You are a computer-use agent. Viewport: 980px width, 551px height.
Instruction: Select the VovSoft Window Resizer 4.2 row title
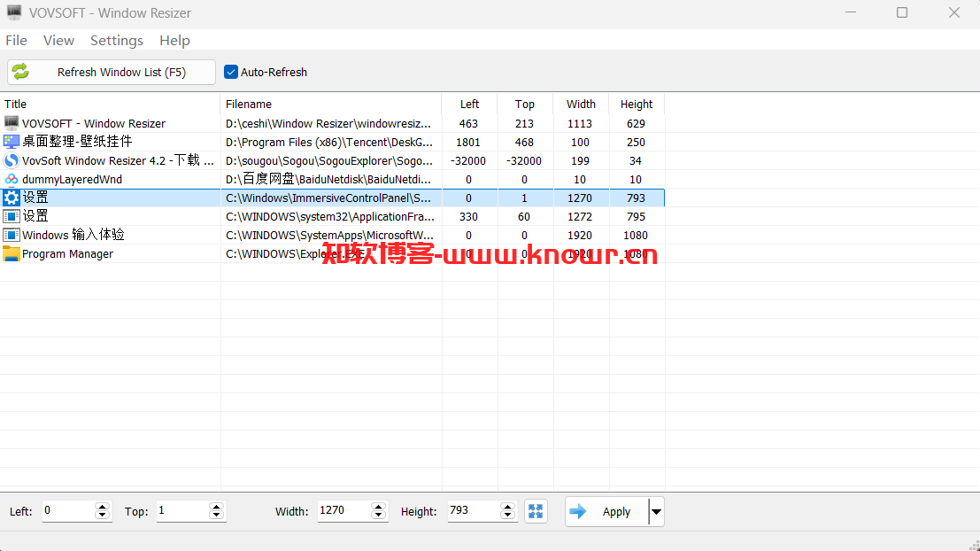coord(118,160)
